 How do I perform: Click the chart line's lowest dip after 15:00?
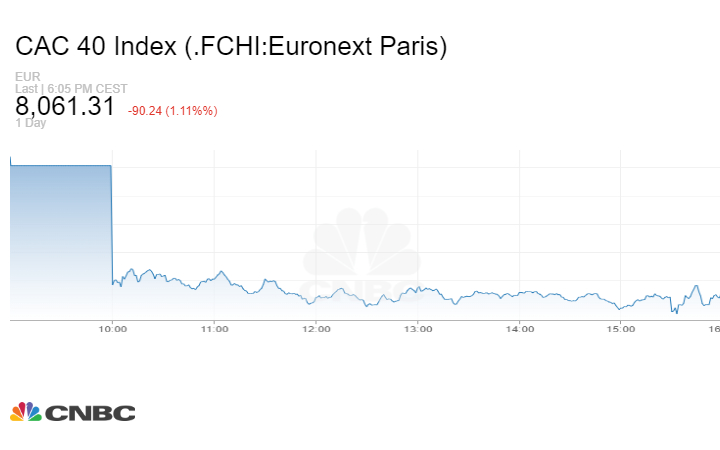[675, 312]
